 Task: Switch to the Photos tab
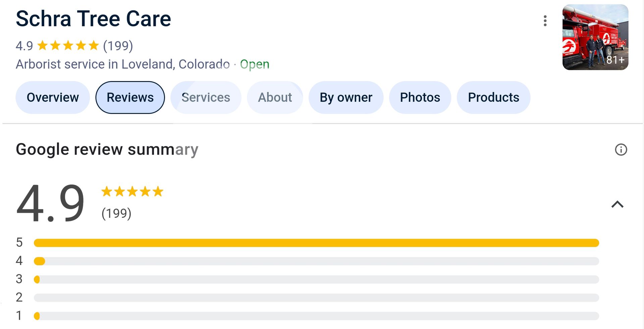[420, 97]
